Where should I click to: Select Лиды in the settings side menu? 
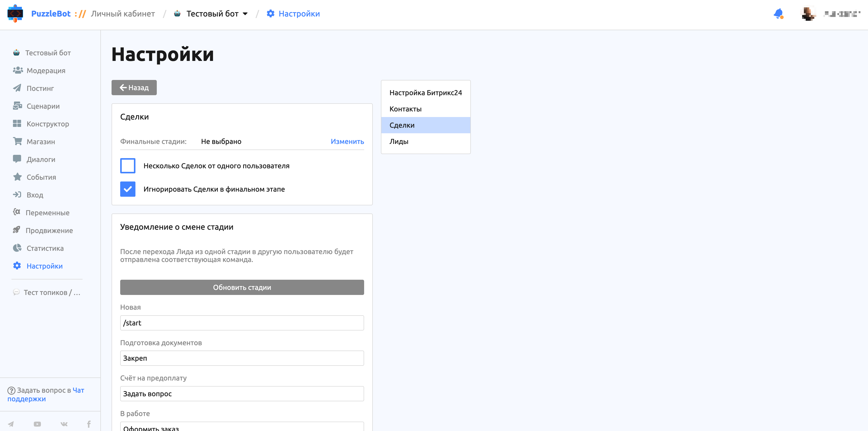pos(399,141)
